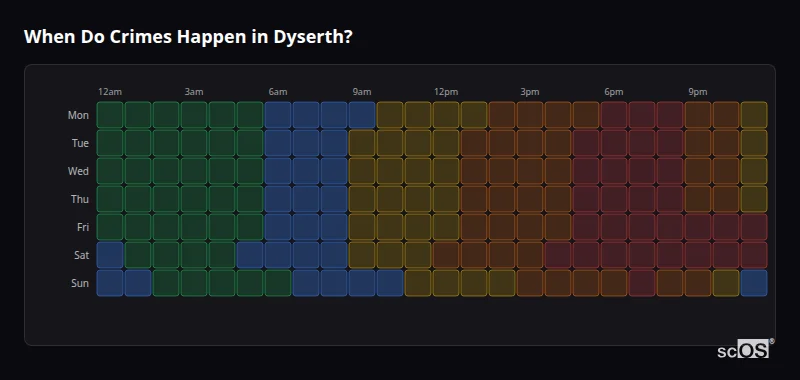The image size is (800, 380).
Task: Click the Fri row label
Action: 83,227
